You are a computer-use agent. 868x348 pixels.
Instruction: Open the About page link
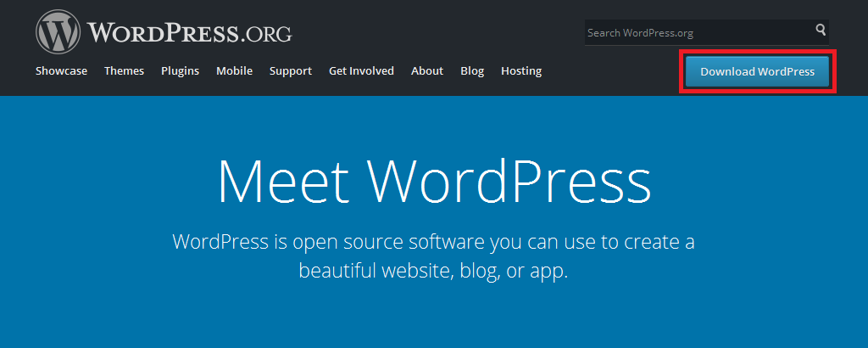coord(427,71)
